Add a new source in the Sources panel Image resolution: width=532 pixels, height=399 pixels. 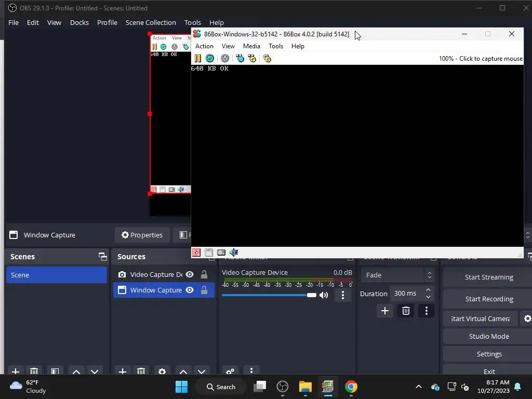[123, 371]
